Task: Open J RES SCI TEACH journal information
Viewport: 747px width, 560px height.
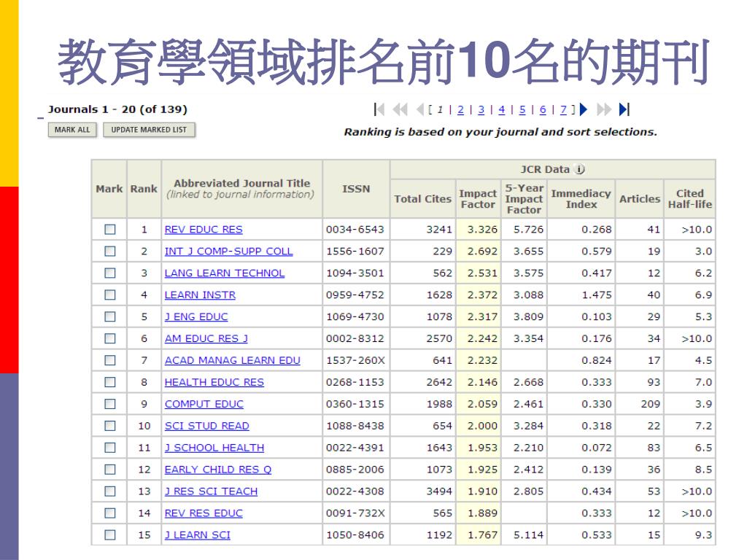Action: tap(211, 491)
